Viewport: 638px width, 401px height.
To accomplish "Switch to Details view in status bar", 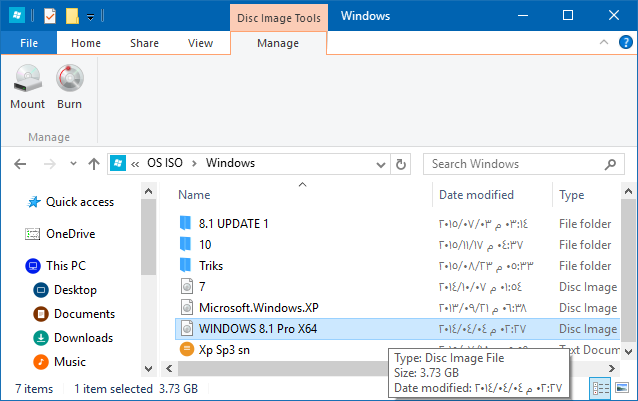I will [x=601, y=388].
